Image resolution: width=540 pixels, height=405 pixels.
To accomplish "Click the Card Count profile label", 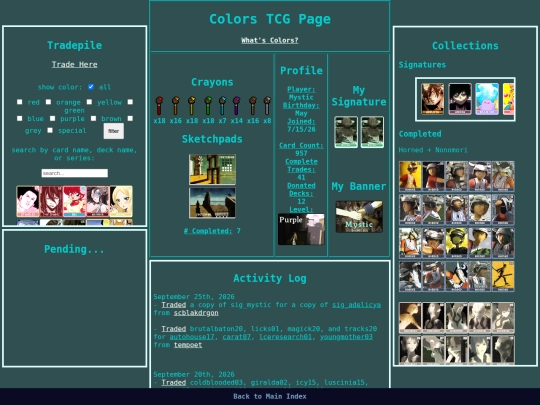I will 301,145.
